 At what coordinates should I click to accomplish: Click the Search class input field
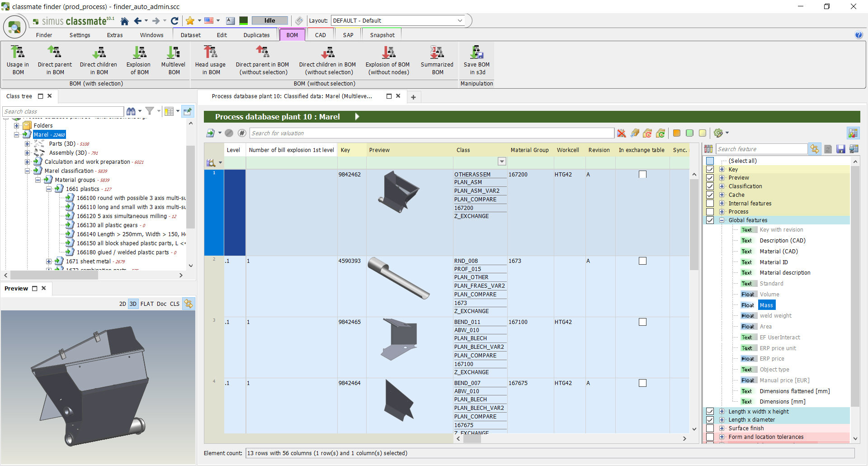point(63,111)
